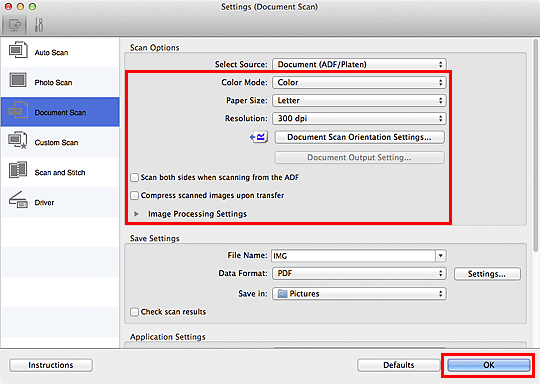Screen dimensions: 540x384
Task: Open Driver label in sidebar
Action: pyautogui.click(x=44, y=203)
